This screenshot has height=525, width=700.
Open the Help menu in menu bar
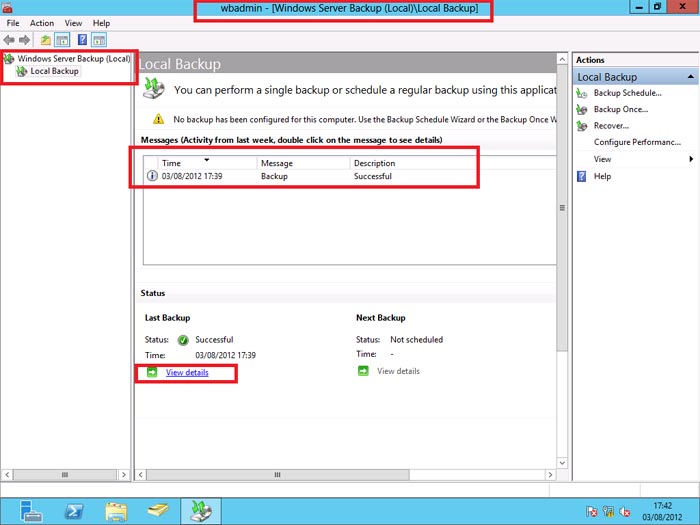click(x=101, y=23)
